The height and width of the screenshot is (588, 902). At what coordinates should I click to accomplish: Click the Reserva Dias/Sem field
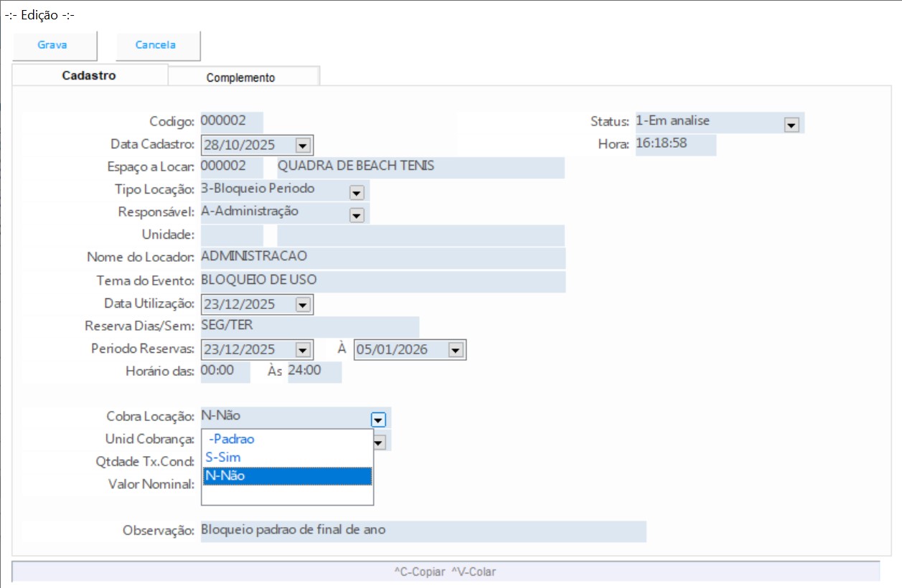309,327
